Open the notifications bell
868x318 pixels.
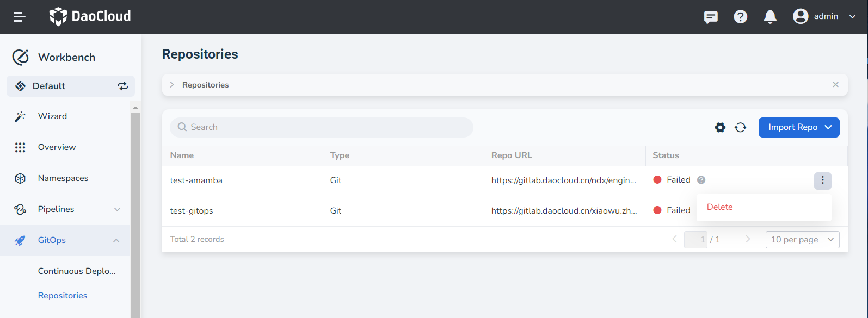(x=770, y=17)
